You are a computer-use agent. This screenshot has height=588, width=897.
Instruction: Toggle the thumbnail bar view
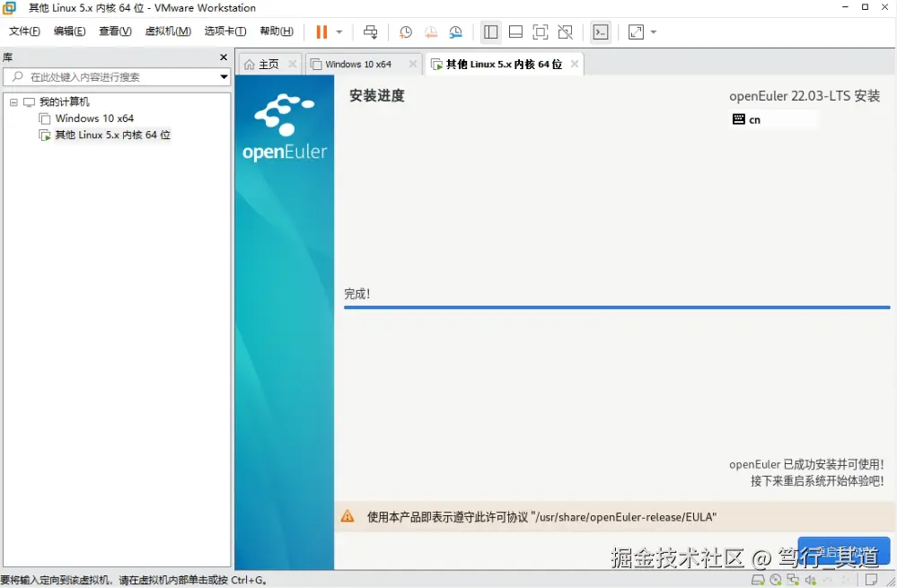tap(515, 32)
